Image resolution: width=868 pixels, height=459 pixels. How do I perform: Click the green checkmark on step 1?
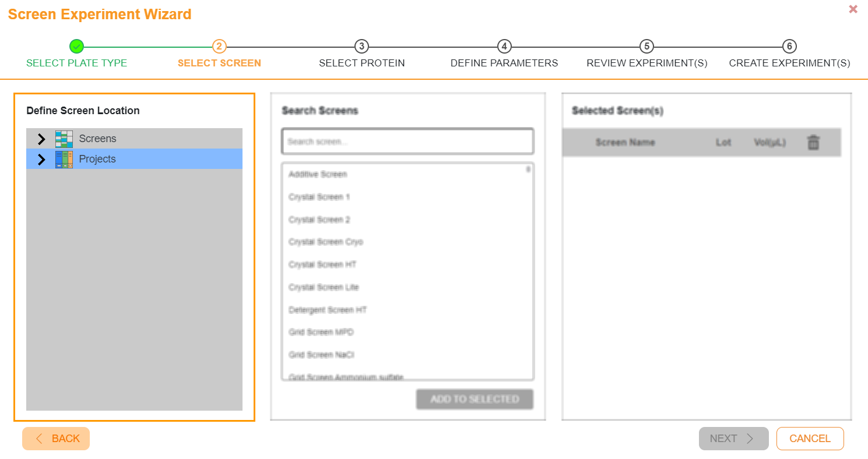point(76,47)
